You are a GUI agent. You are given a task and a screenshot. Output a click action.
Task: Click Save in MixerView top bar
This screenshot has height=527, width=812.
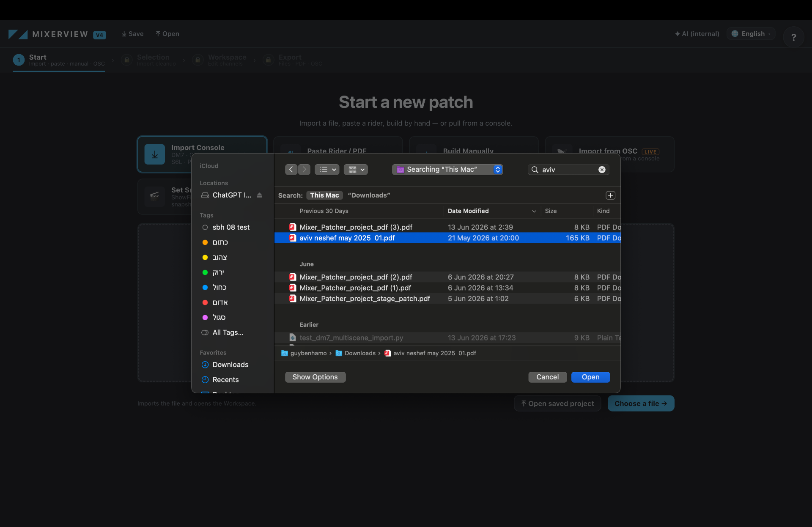pos(132,34)
